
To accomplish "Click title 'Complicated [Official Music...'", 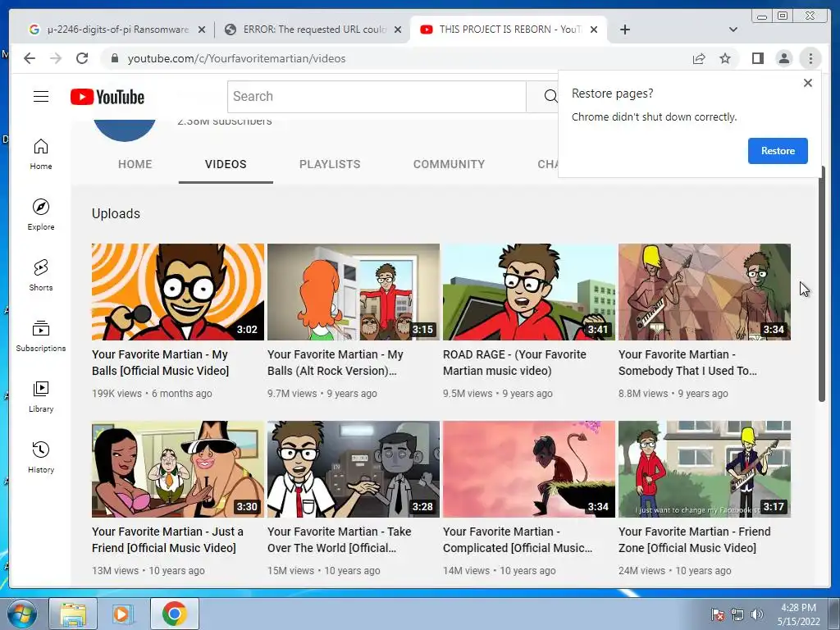I will tap(518, 540).
